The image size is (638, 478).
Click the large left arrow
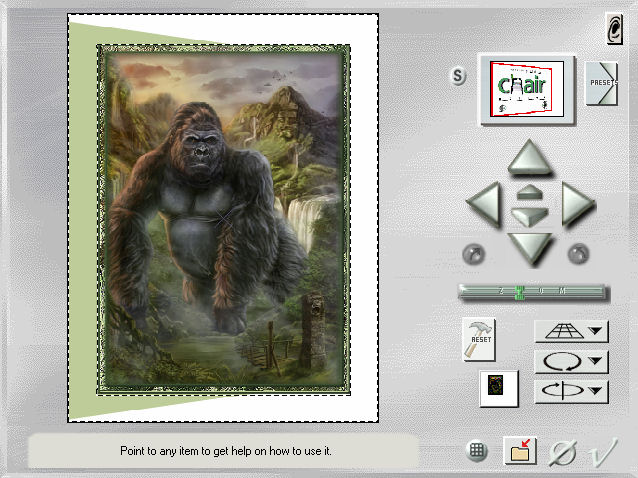pos(485,203)
